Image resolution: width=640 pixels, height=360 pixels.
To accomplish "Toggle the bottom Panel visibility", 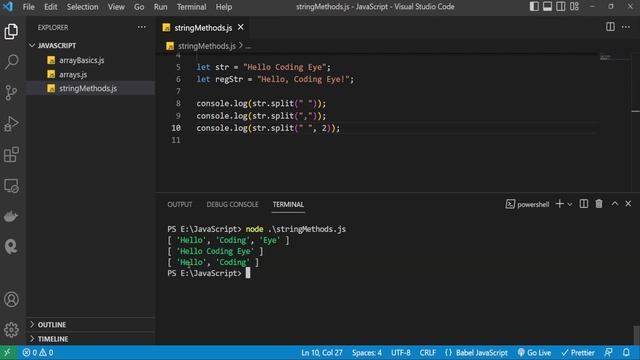I will tap(547, 7).
